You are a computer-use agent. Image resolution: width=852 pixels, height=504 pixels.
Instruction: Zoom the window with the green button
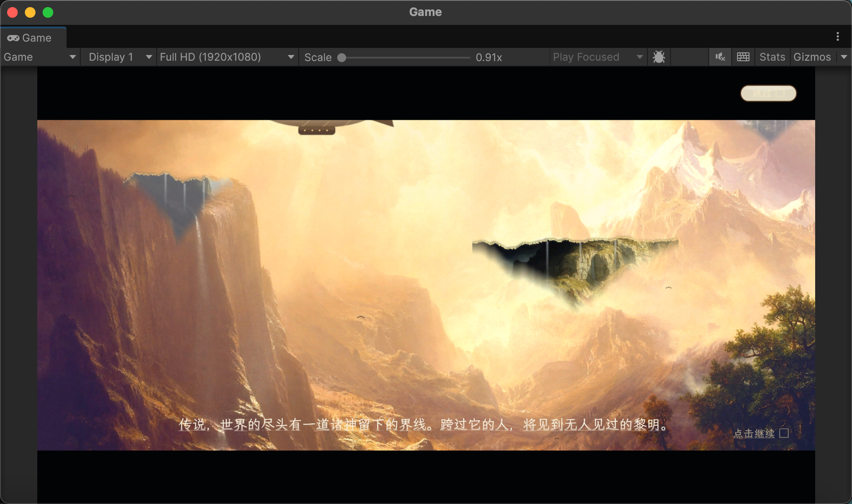48,12
